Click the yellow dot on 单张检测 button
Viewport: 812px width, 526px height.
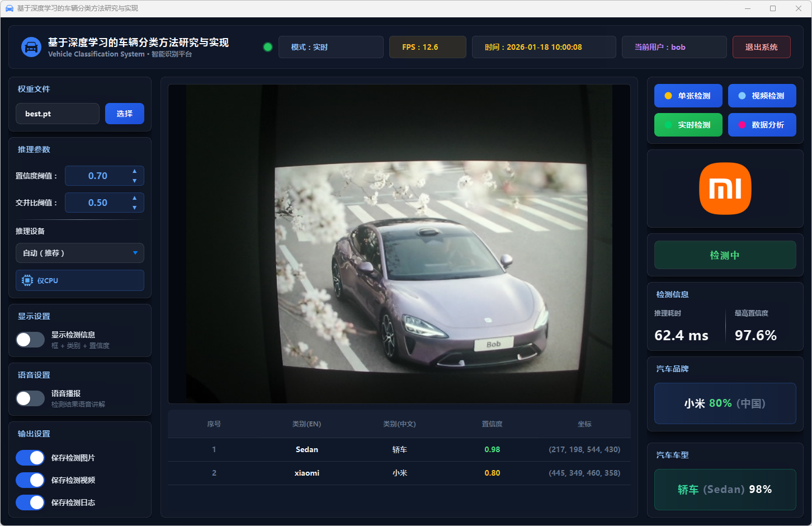pos(668,96)
